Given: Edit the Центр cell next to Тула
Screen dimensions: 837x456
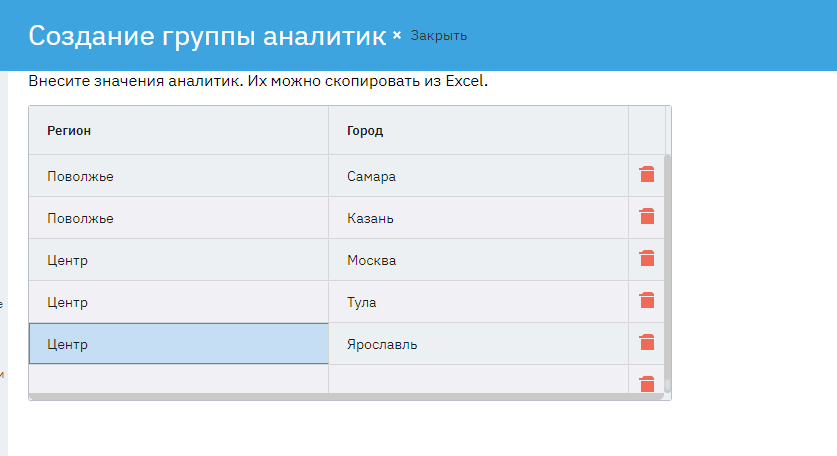Looking at the screenshot, I should [178, 302].
